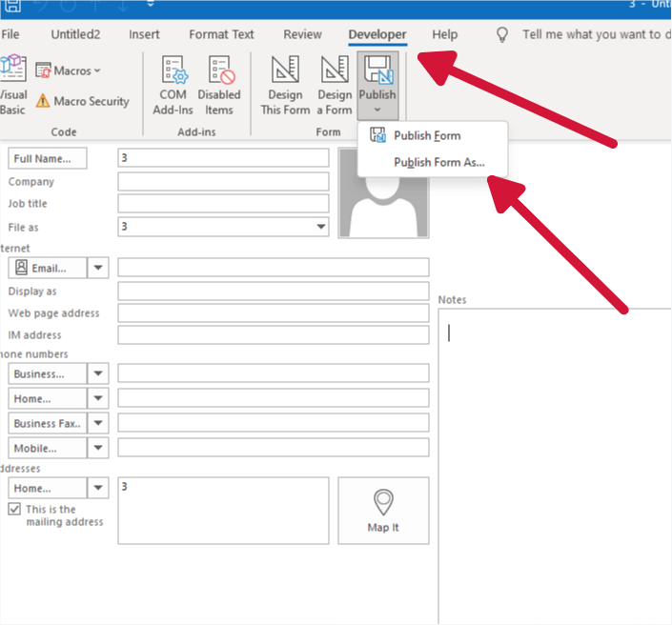Viewport: 672px width, 625px height.
Task: Switch to the Insert tab
Action: tap(144, 34)
